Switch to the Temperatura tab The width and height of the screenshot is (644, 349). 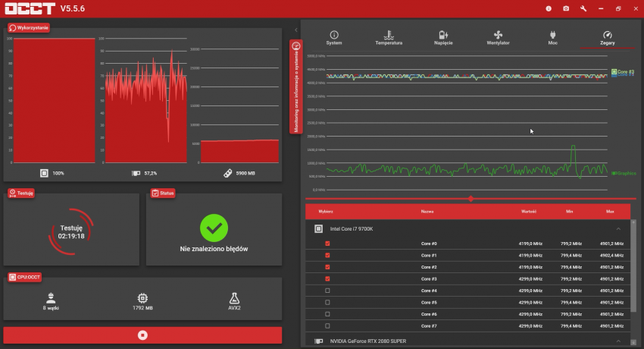(x=389, y=37)
